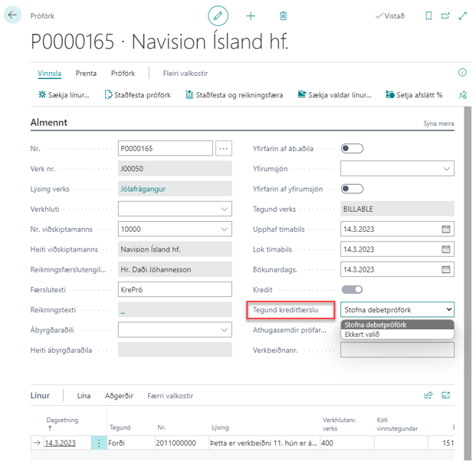Toggle the Yfirfarin af áb.aðila switch
Viewport: 476px width, 465px height.
tap(352, 149)
